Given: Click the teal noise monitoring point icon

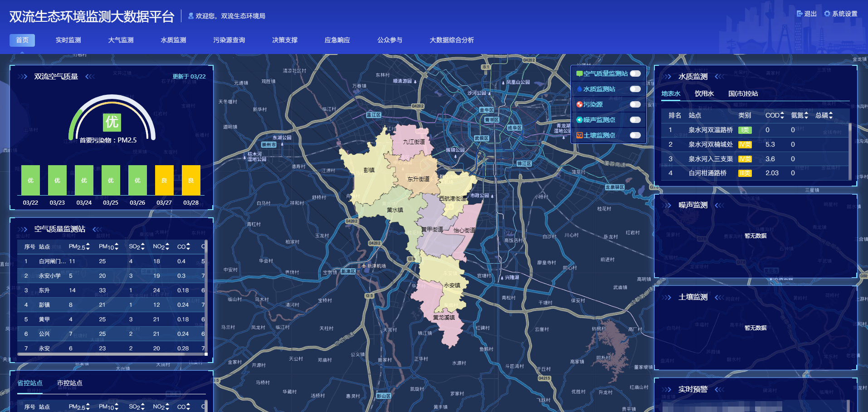Looking at the screenshot, I should pos(579,120).
